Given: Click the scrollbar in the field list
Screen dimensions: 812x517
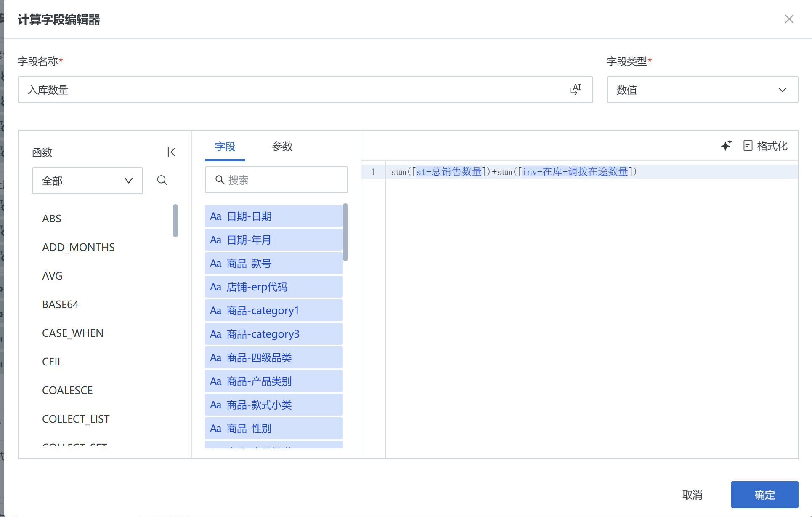Looking at the screenshot, I should 345,232.
